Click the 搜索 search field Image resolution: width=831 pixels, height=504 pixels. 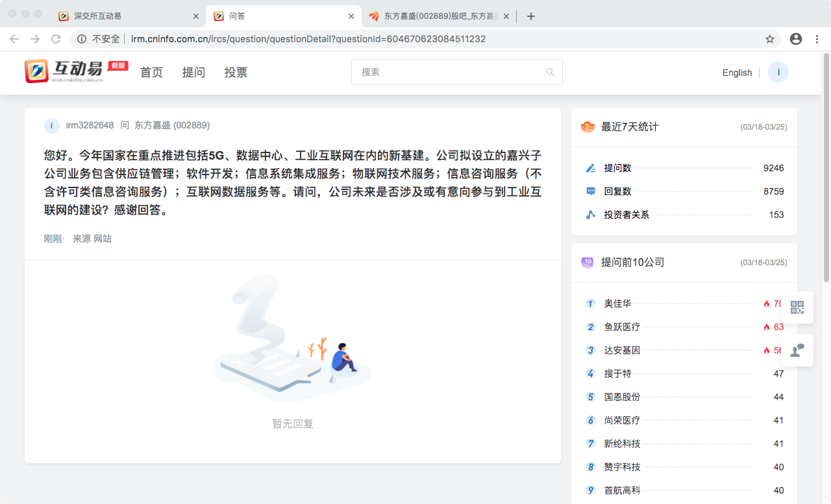tap(457, 72)
